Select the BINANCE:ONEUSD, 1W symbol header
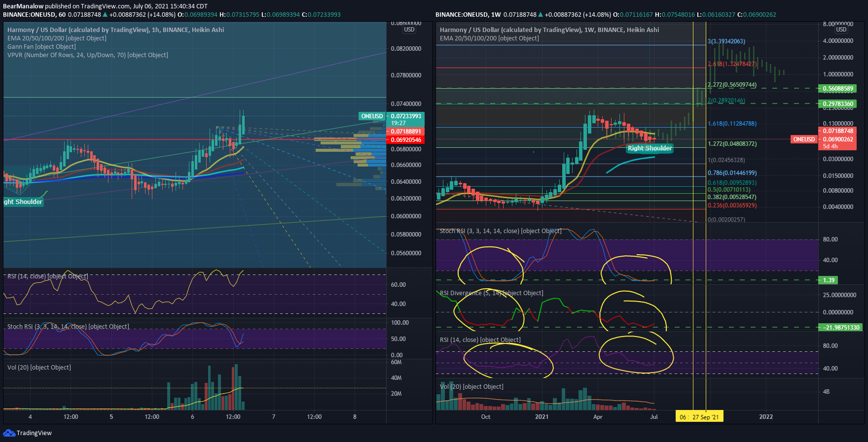 (468, 15)
